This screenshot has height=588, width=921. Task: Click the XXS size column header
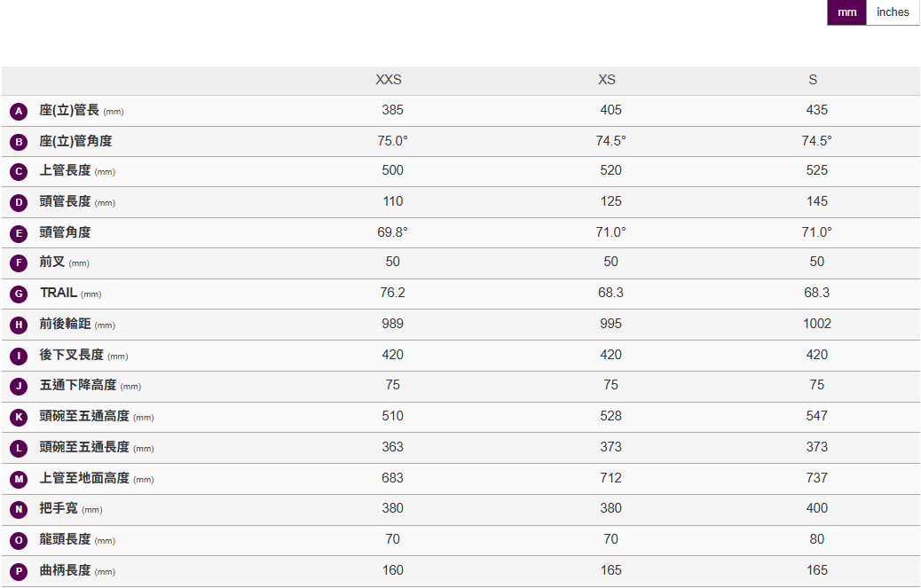pos(389,80)
